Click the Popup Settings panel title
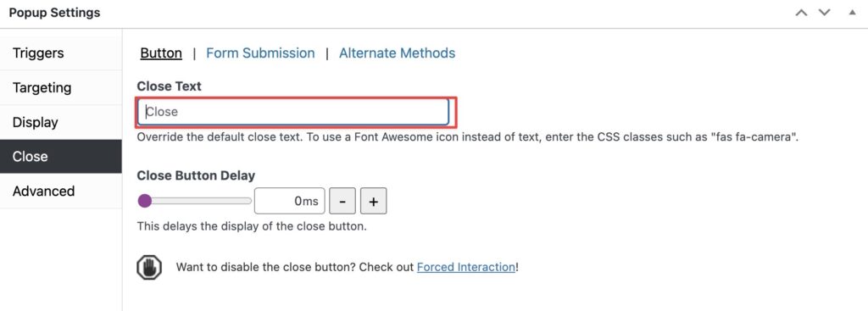 [55, 13]
